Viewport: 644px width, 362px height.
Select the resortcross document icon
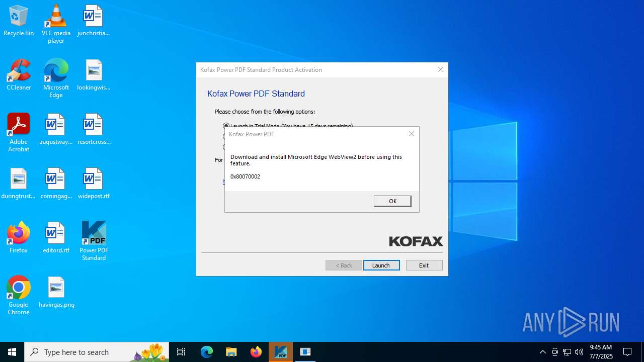tap(94, 130)
